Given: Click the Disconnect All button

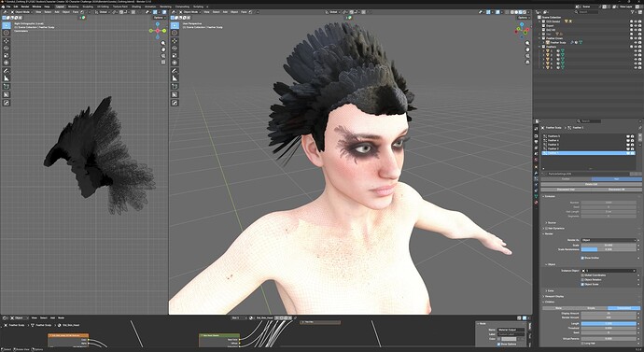Looking at the screenshot, I should (617, 190).
